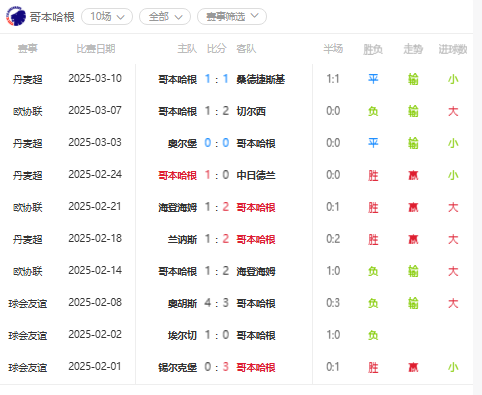The width and height of the screenshot is (482, 395).
Task: Select the 兰讷斯 team name
Action: click(x=182, y=239)
